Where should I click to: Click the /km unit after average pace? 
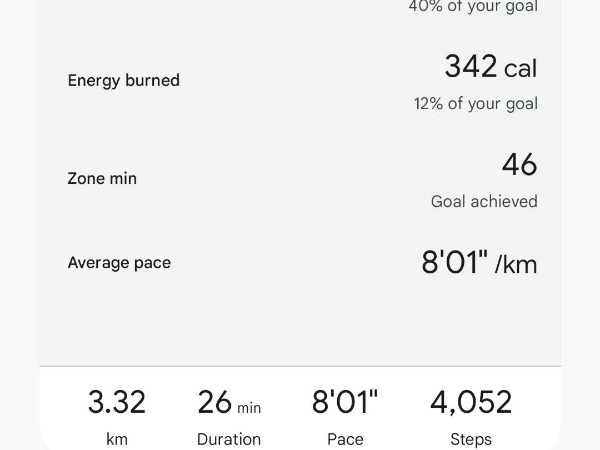516,265
